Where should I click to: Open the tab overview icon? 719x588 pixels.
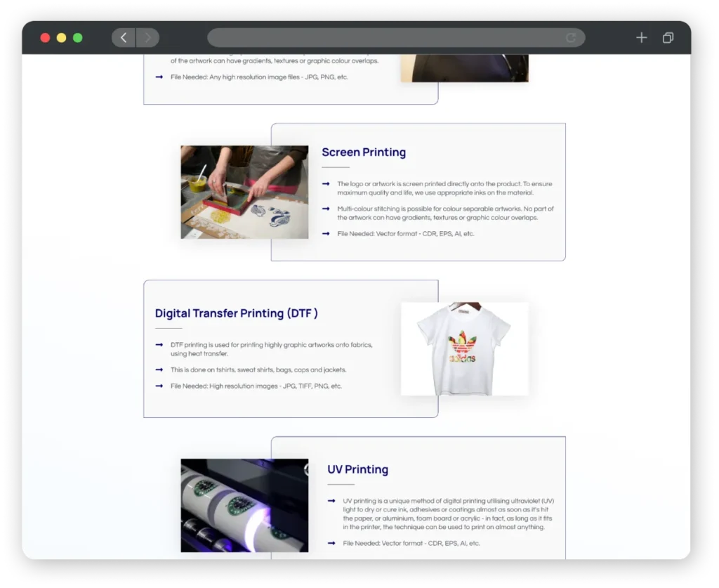pyautogui.click(x=668, y=38)
